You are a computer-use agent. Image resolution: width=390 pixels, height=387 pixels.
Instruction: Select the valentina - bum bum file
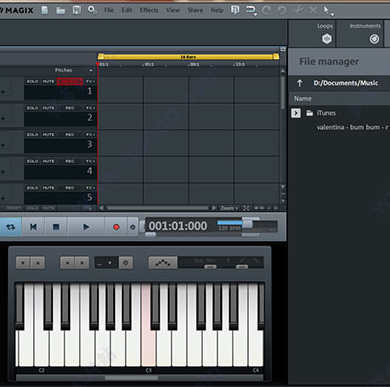coord(352,127)
